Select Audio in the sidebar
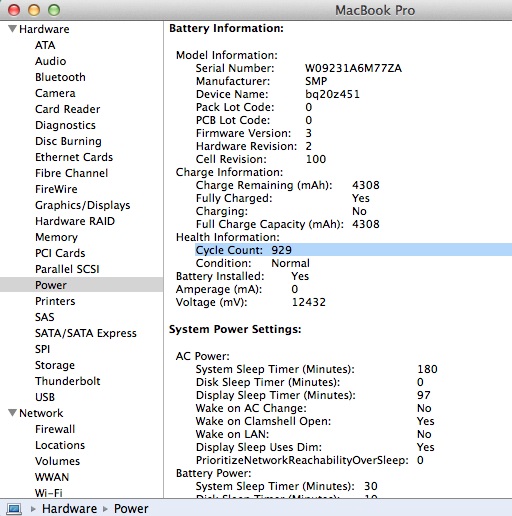512x516 pixels. click(x=51, y=61)
